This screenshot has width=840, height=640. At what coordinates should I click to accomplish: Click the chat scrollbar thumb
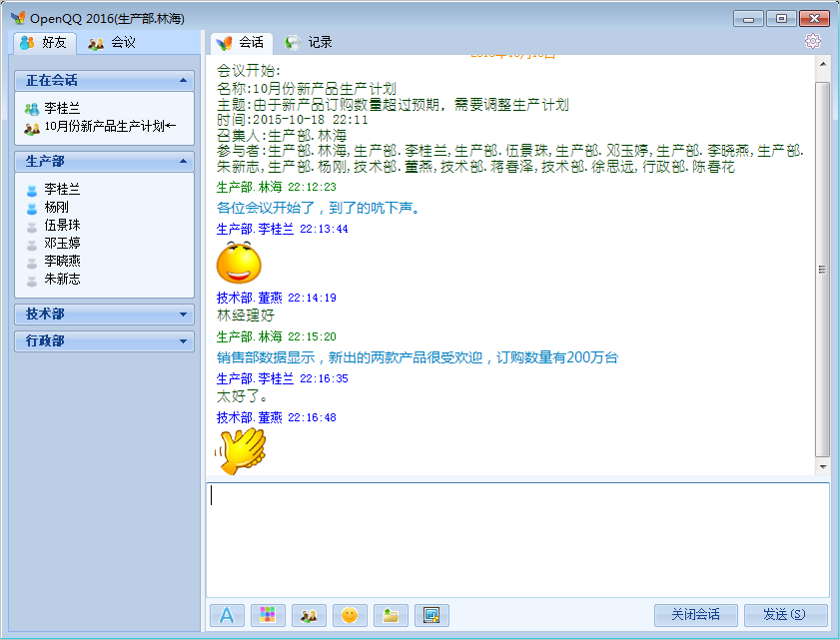coord(822,270)
